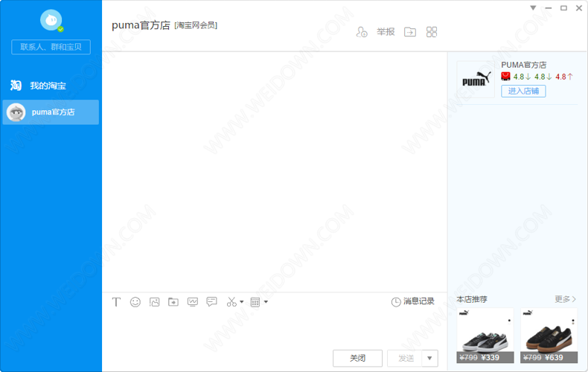Click the search contacts input field

point(51,47)
